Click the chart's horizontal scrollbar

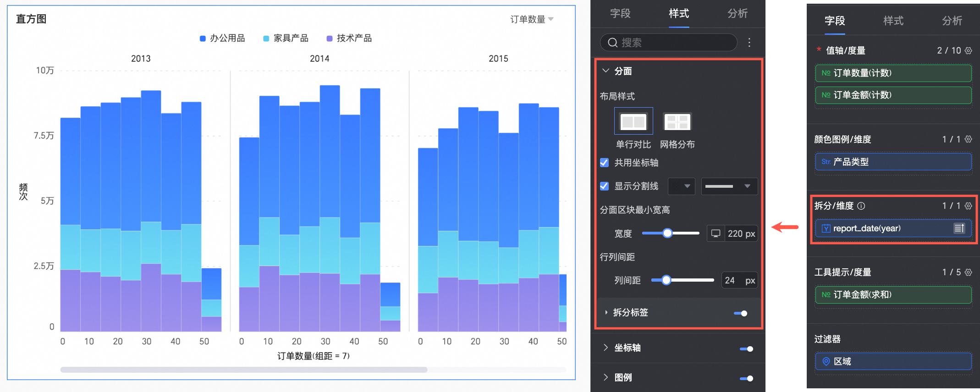(244, 370)
